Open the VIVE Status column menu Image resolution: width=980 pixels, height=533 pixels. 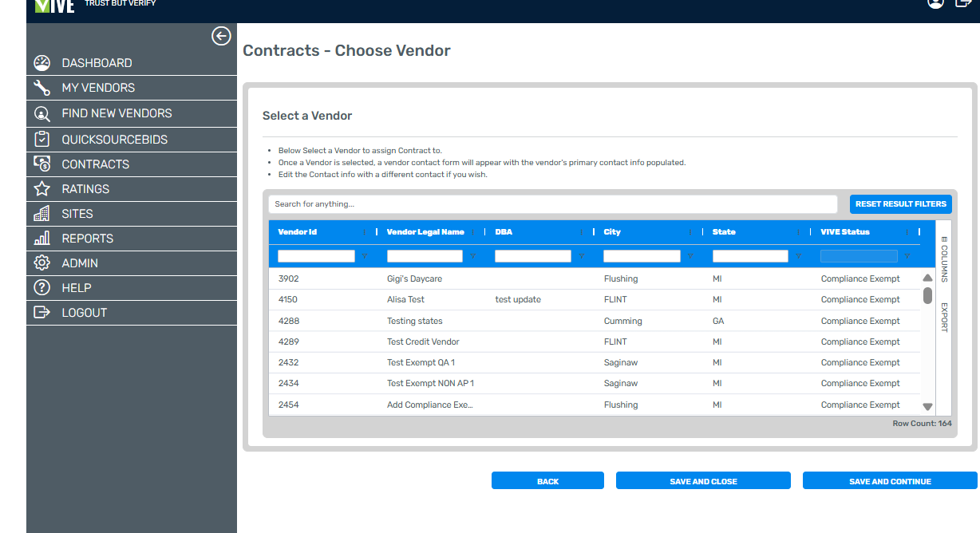tap(907, 232)
